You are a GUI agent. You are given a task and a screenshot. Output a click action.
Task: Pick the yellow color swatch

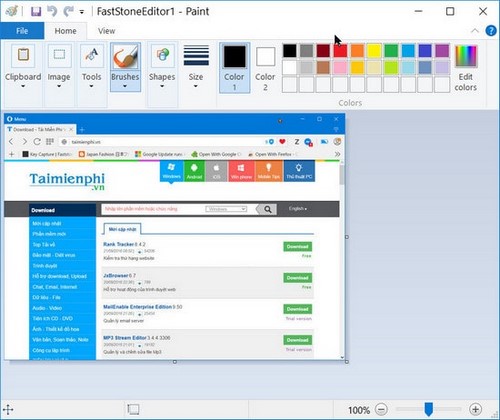374,51
